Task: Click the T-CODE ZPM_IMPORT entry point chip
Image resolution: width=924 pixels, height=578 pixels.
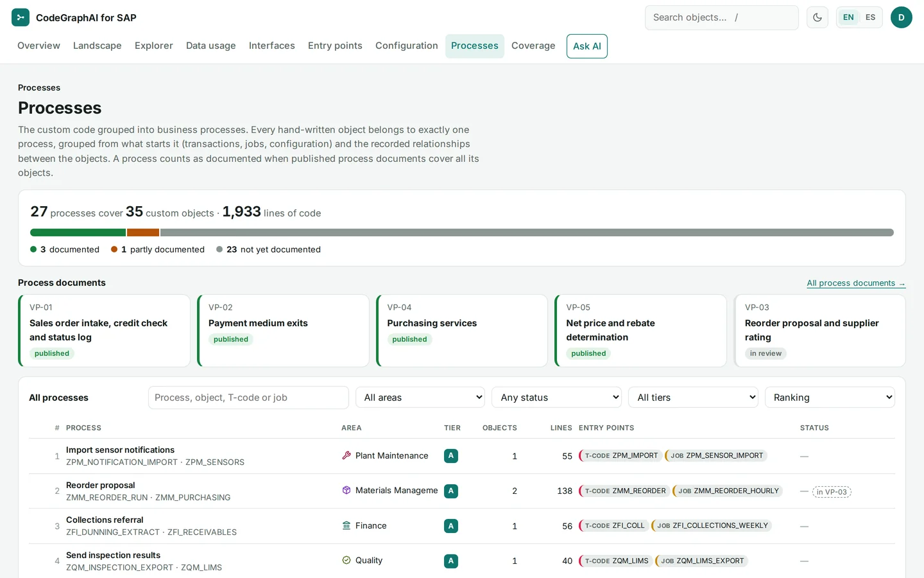Action: pyautogui.click(x=620, y=456)
